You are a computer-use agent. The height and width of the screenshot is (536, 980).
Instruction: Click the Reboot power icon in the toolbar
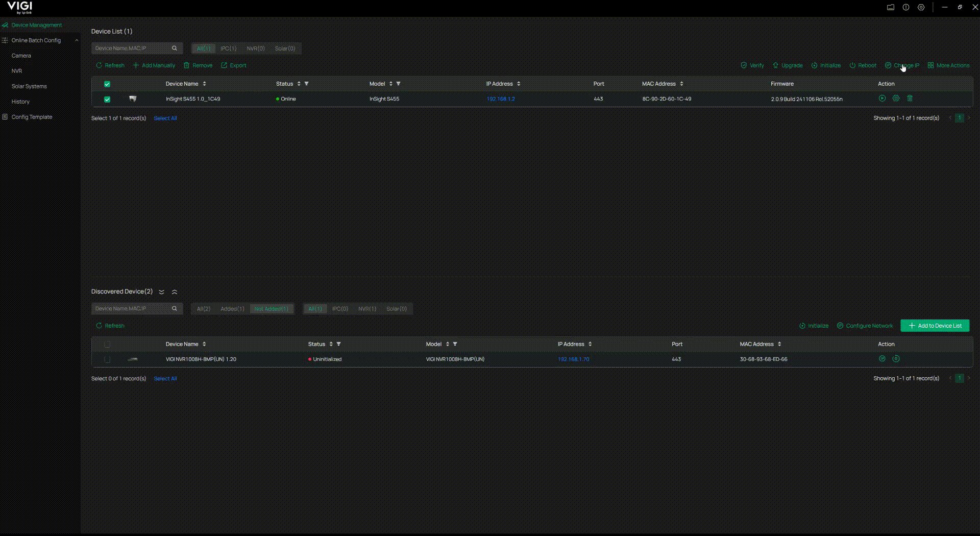click(852, 65)
